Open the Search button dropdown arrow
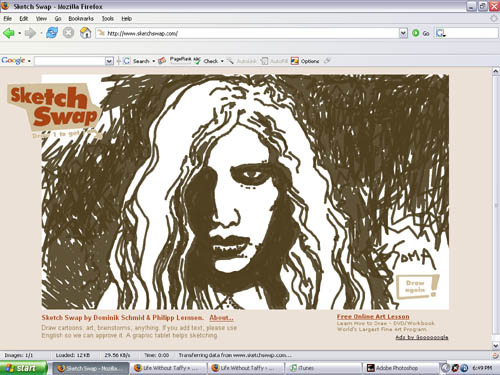 (x=154, y=61)
